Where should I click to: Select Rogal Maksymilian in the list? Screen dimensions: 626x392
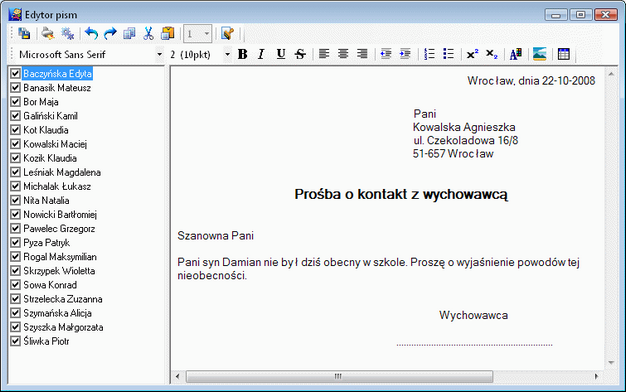coord(60,257)
